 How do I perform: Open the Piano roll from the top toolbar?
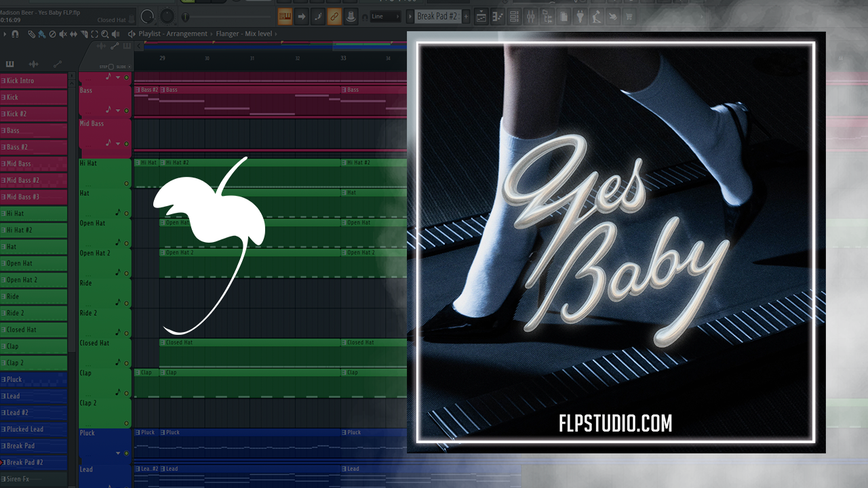click(498, 16)
